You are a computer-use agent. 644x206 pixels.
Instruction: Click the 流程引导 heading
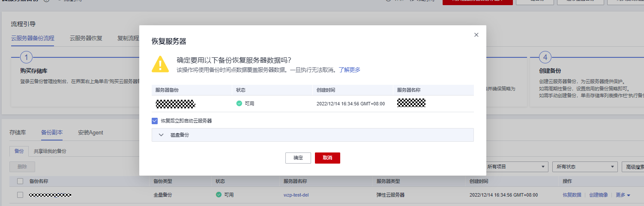pyautogui.click(x=23, y=24)
